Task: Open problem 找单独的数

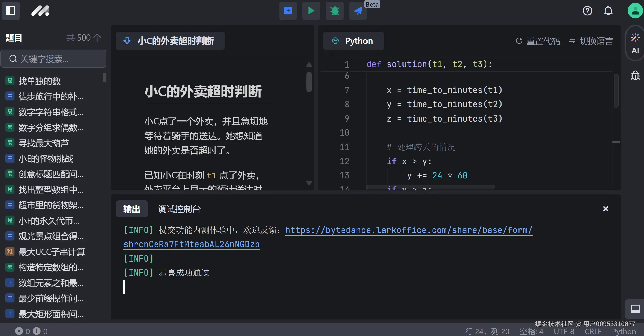Action: click(x=39, y=81)
